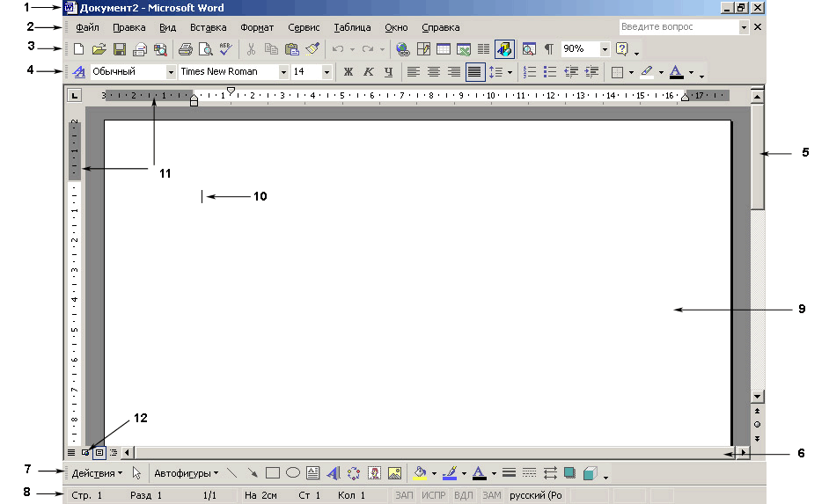Expand the Borders dropdown arrow

click(631, 72)
